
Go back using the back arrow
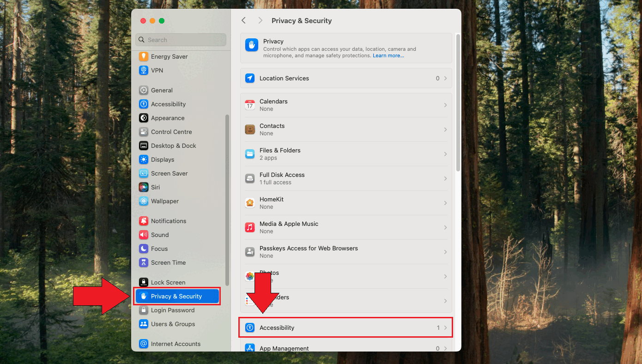click(244, 20)
